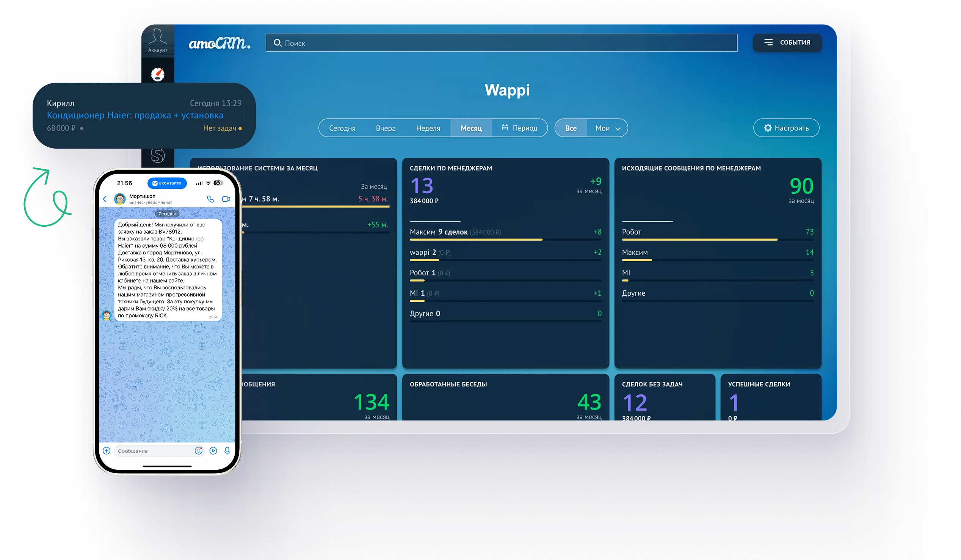961x560 pixels.
Task: Click Максим's 9 сделок progress bar
Action: [506, 240]
